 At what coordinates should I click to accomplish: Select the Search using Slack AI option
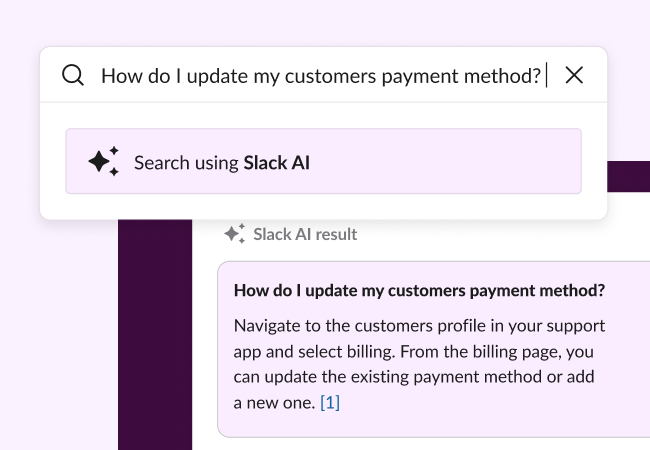point(323,161)
